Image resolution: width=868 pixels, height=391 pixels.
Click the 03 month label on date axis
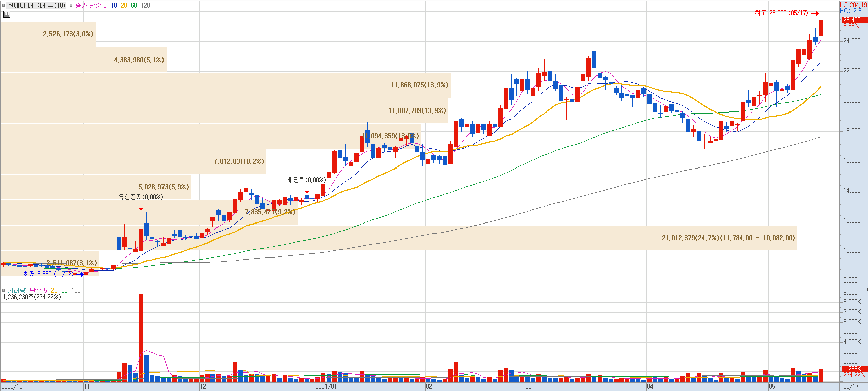[528, 387]
